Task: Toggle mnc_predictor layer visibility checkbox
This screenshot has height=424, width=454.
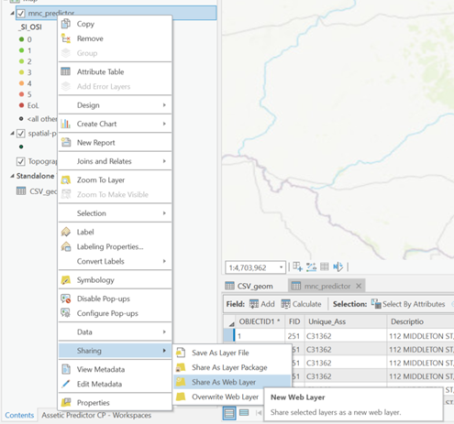Action: click(x=21, y=13)
